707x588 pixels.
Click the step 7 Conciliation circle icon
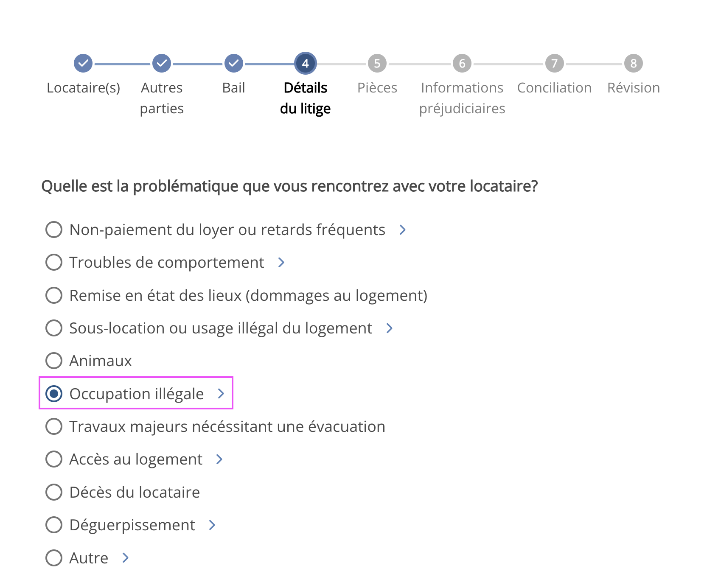[x=554, y=64]
